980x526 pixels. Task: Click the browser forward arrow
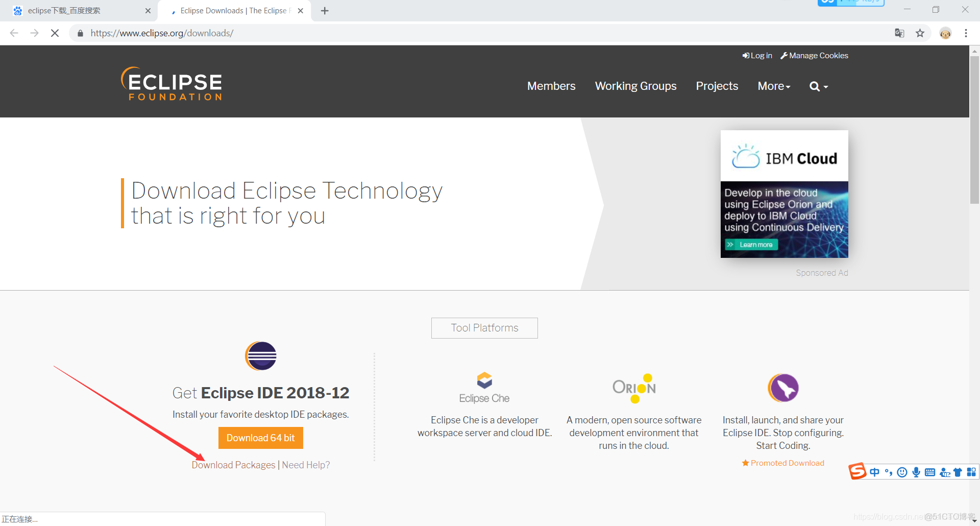click(x=34, y=33)
